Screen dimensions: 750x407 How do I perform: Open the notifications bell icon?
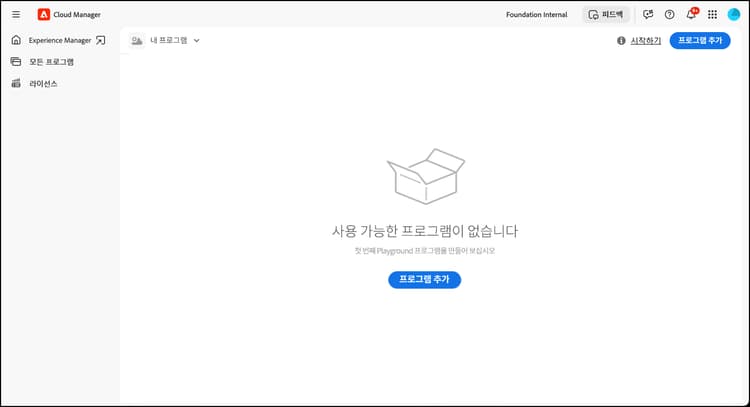pos(691,14)
